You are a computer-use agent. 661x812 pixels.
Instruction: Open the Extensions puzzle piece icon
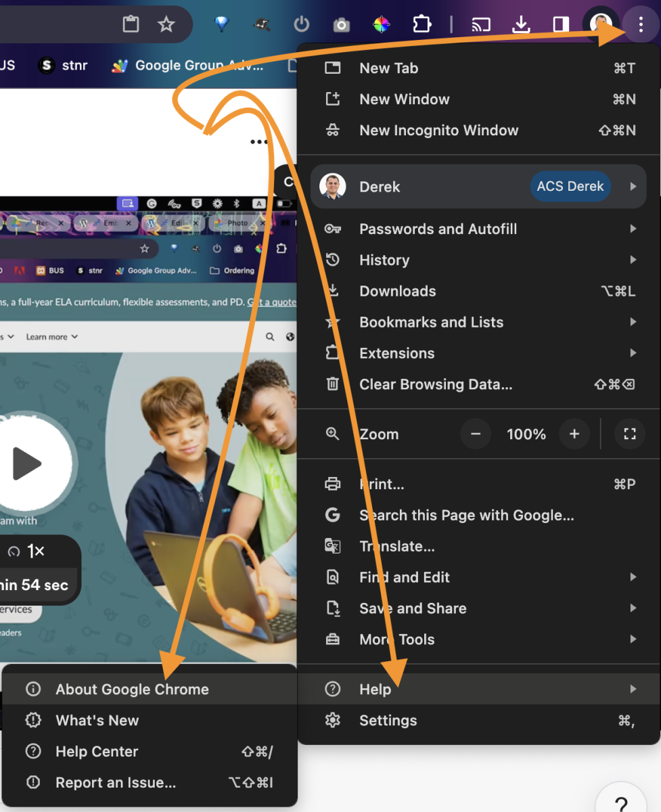click(x=422, y=25)
